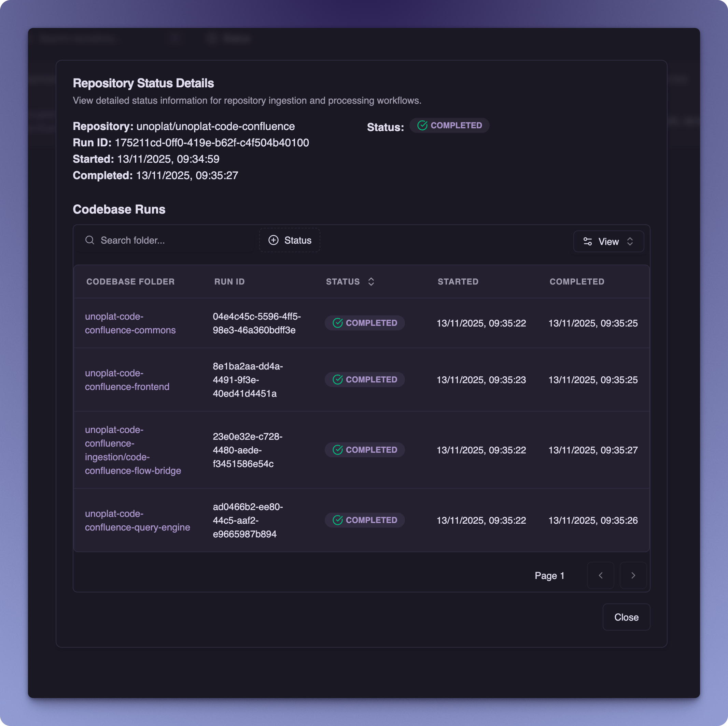Viewport: 728px width, 726px height.
Task: Click the checkmark icon on the frontend row status badge
Action: tap(338, 379)
